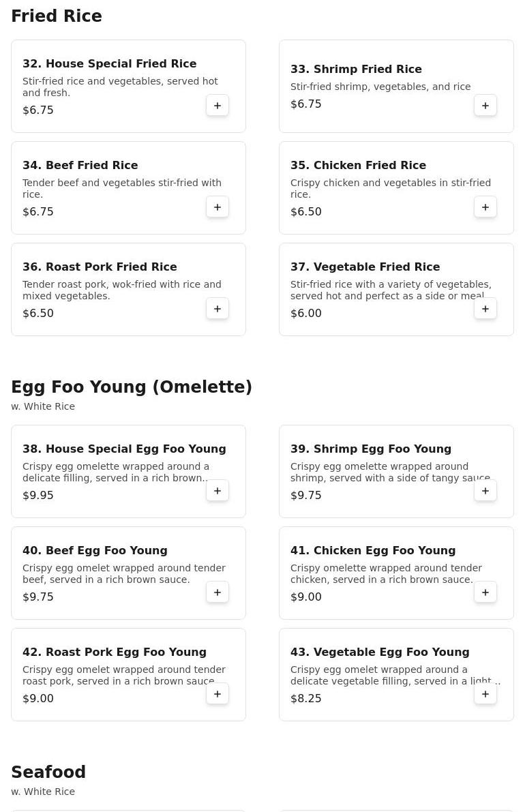Add House Special Fried Rice to order
Viewport: 525px width, 812px height.
217,106
